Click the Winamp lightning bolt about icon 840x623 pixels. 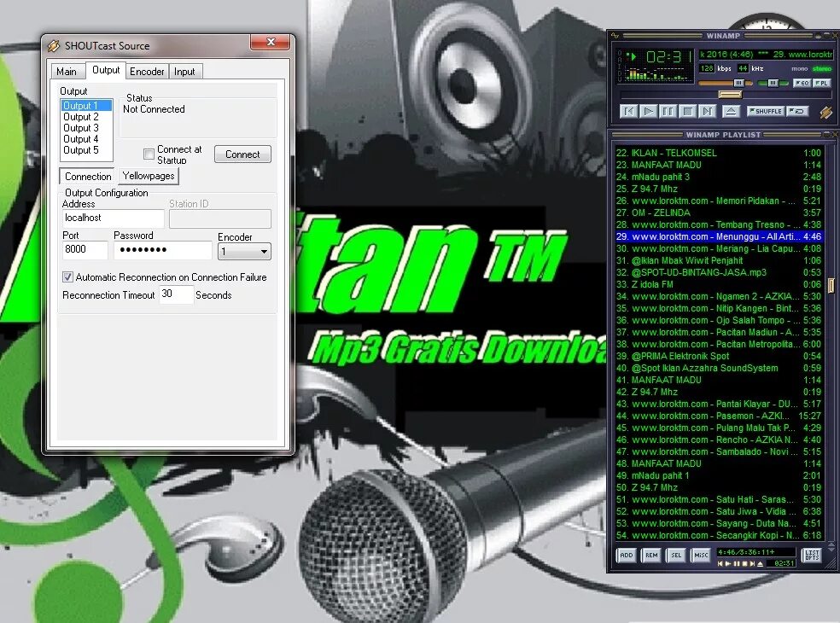tap(825, 112)
